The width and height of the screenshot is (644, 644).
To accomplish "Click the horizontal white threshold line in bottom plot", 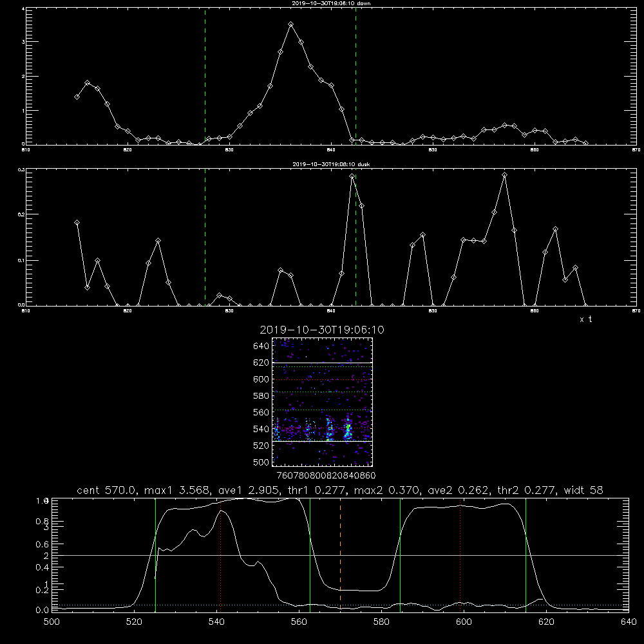I will 340,555.
